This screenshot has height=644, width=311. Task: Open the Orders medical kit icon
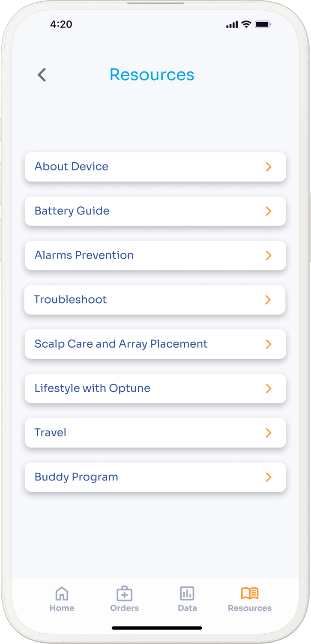tap(124, 593)
